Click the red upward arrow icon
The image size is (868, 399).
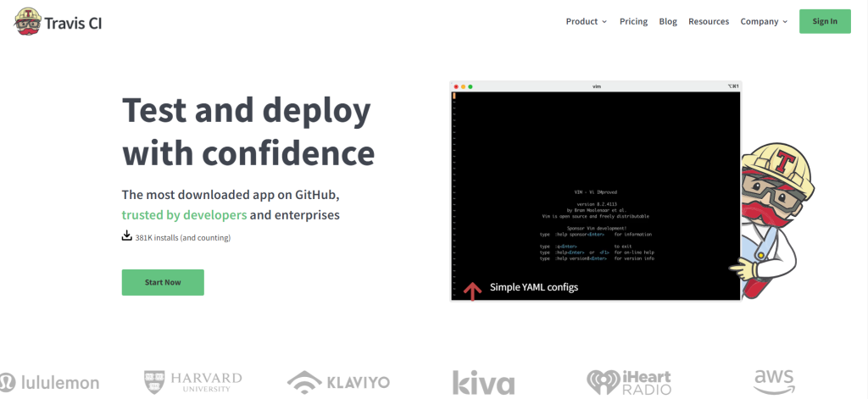[x=472, y=291]
